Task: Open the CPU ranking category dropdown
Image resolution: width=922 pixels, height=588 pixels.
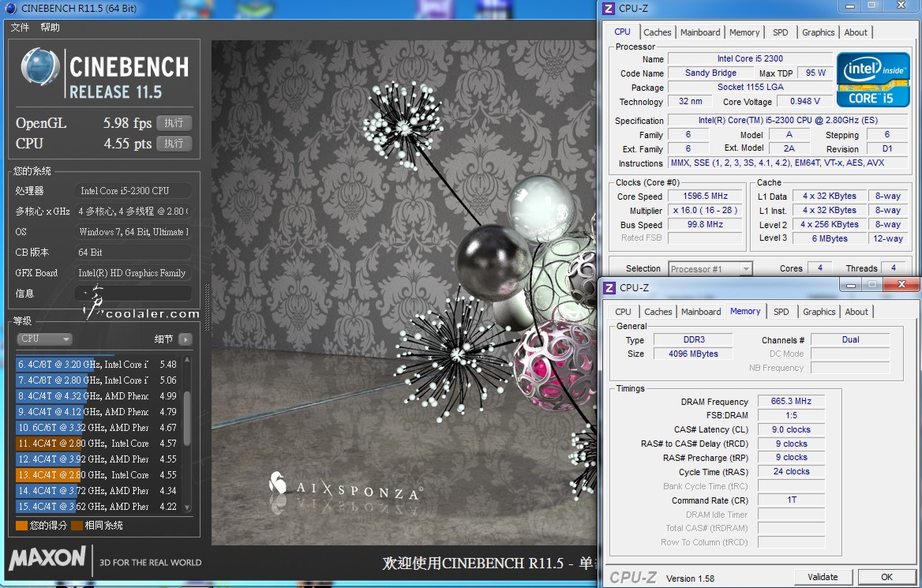Action: click(x=45, y=339)
